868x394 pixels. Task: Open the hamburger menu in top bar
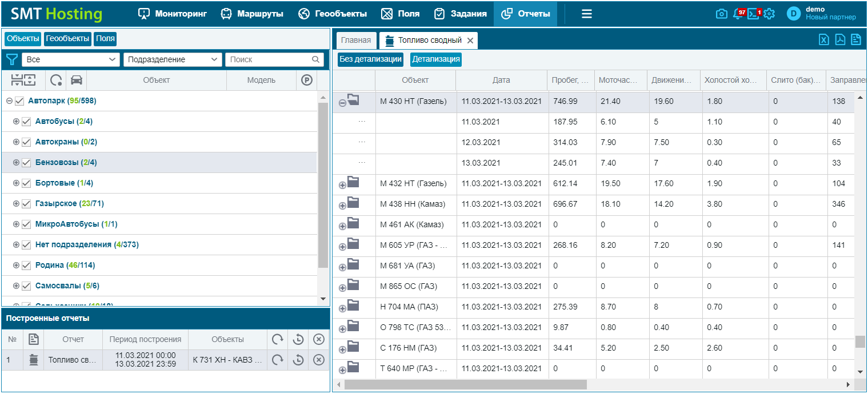point(587,14)
